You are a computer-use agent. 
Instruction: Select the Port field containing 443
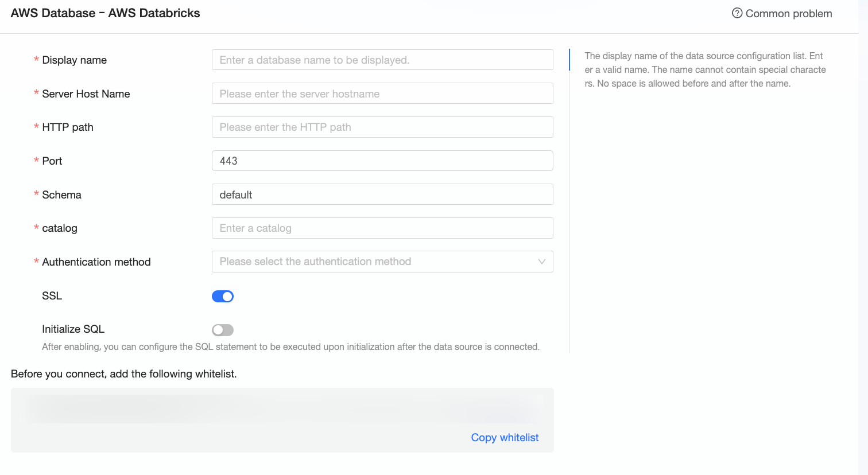382,161
